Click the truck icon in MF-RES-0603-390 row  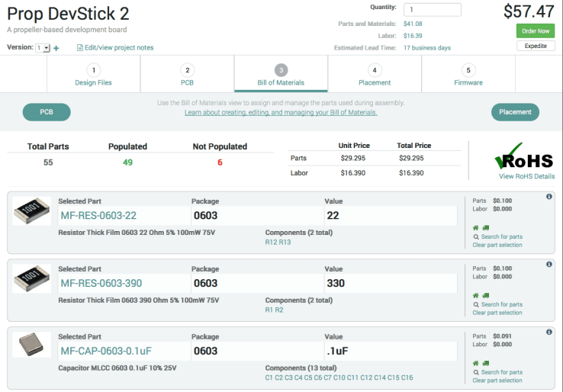click(485, 295)
